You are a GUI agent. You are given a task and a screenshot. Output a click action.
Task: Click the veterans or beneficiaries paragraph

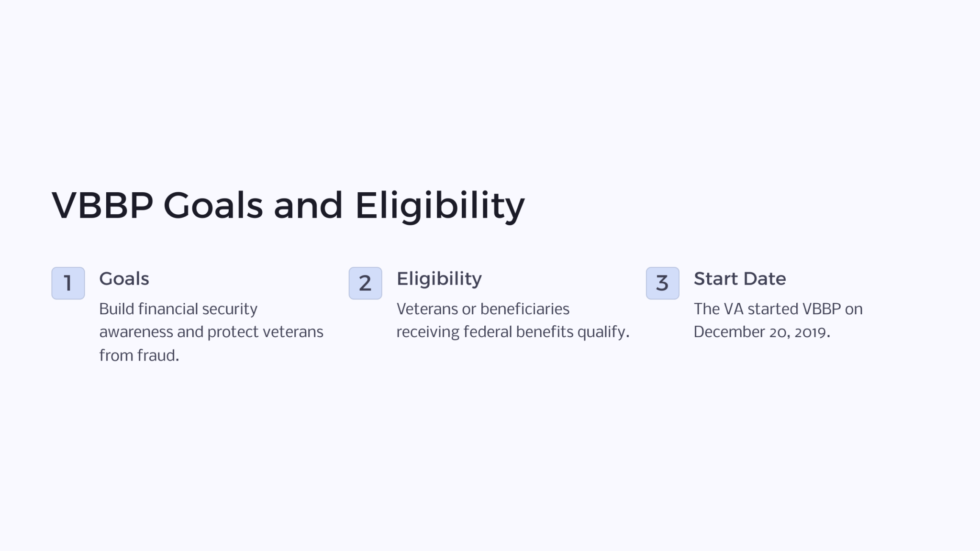[x=512, y=320]
